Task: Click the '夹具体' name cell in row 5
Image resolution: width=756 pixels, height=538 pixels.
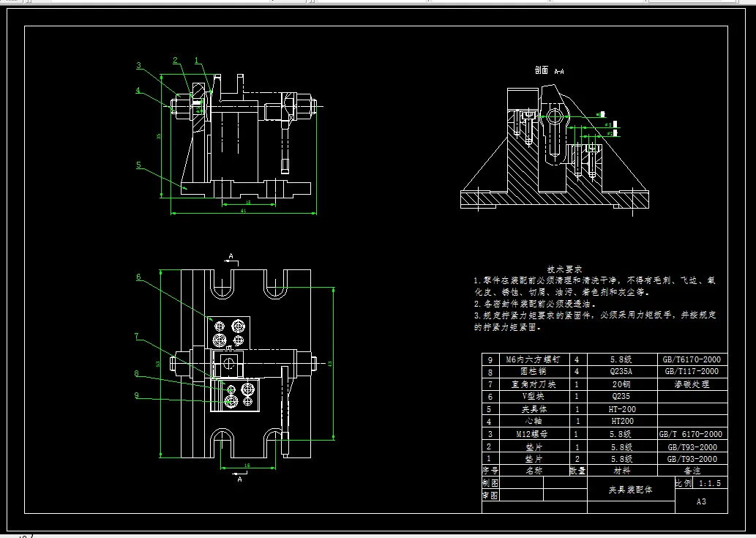Action: [x=534, y=408]
